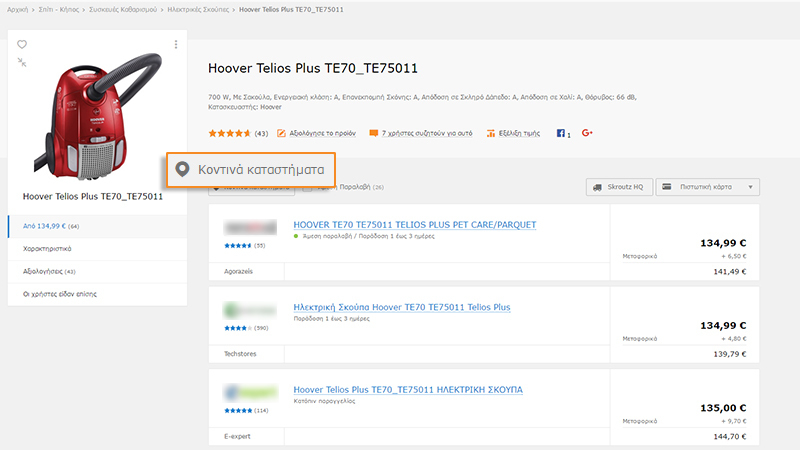Image resolution: width=800 pixels, height=450 pixels.
Task: Click Κατόπιν παραγγελίας availability text
Action: tap(324, 401)
